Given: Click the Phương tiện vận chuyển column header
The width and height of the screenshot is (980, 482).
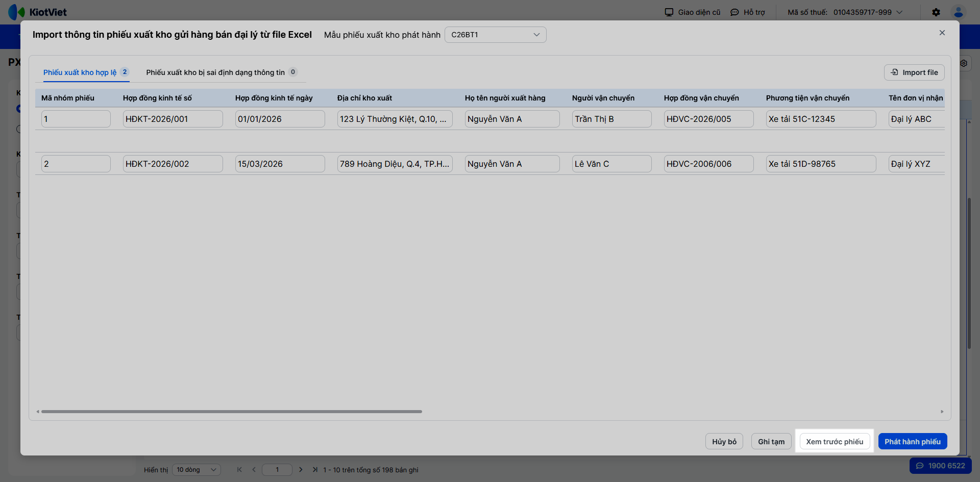Looking at the screenshot, I should pos(807,98).
